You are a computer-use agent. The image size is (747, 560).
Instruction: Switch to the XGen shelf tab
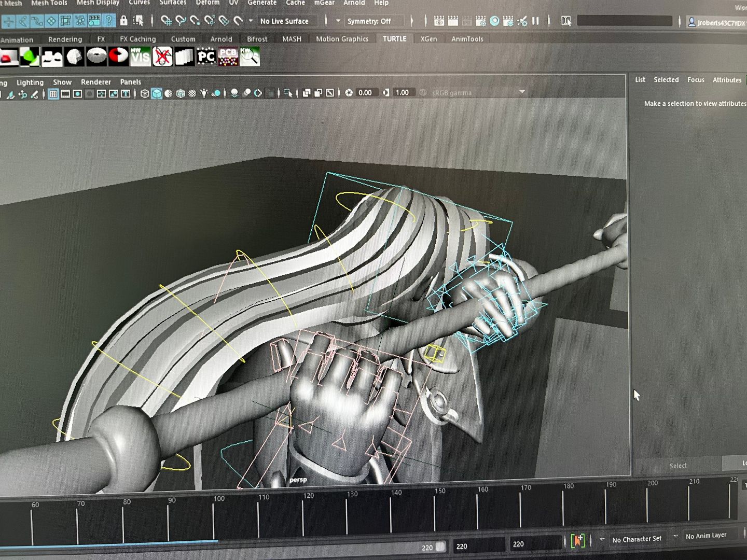point(428,39)
